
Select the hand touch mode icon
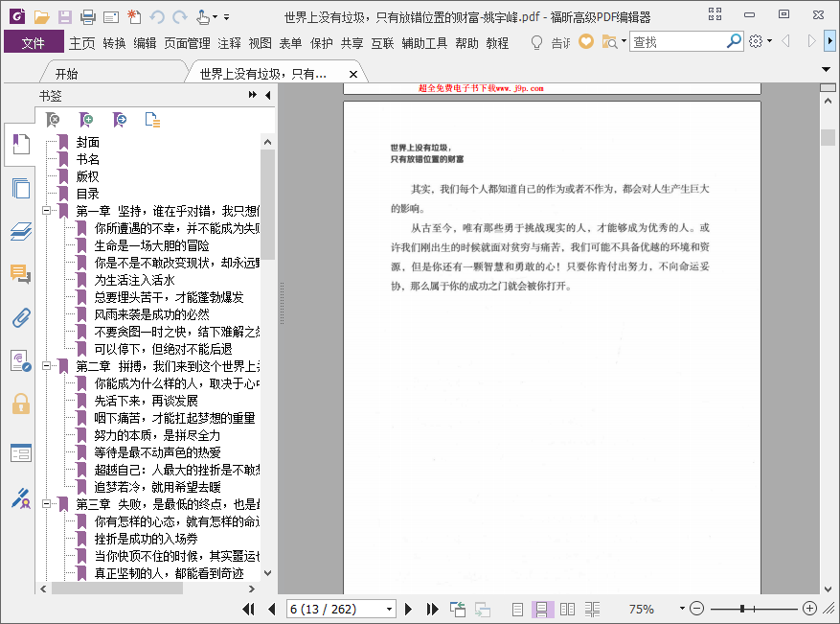(x=203, y=17)
